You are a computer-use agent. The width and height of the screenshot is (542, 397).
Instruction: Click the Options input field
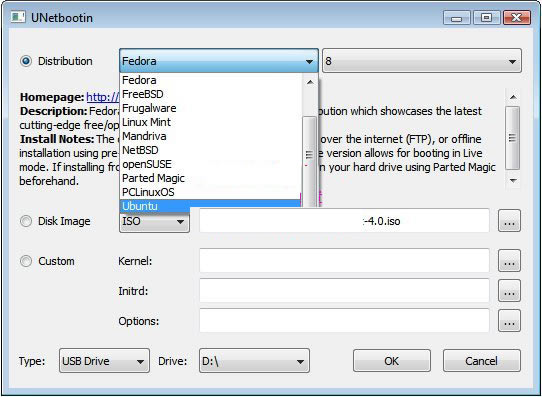[344, 321]
